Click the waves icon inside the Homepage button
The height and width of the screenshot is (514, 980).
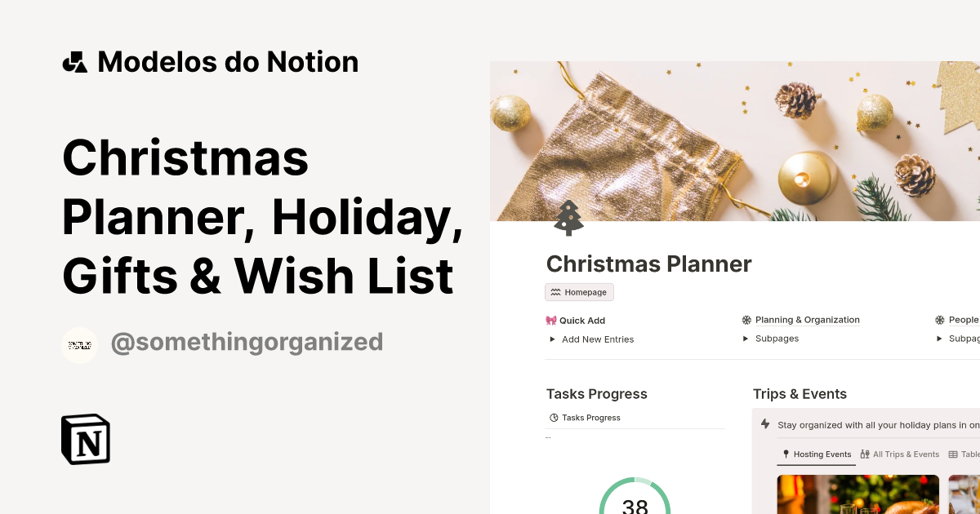[556, 291]
